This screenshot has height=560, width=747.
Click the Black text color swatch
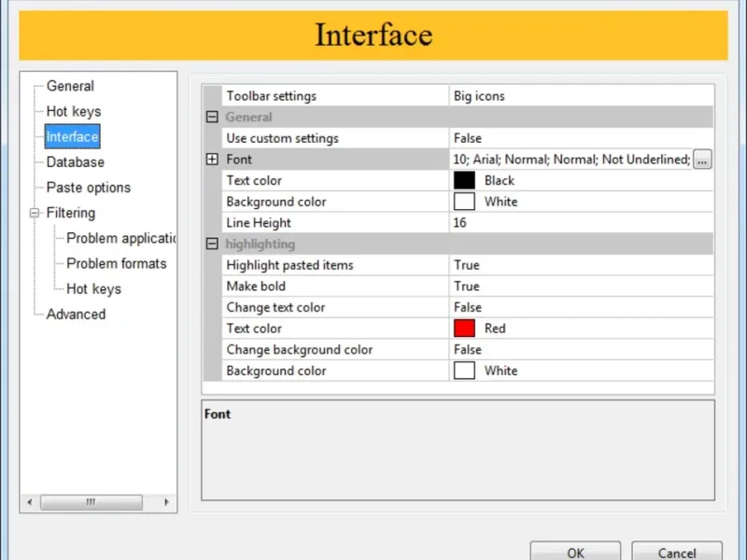point(464,181)
